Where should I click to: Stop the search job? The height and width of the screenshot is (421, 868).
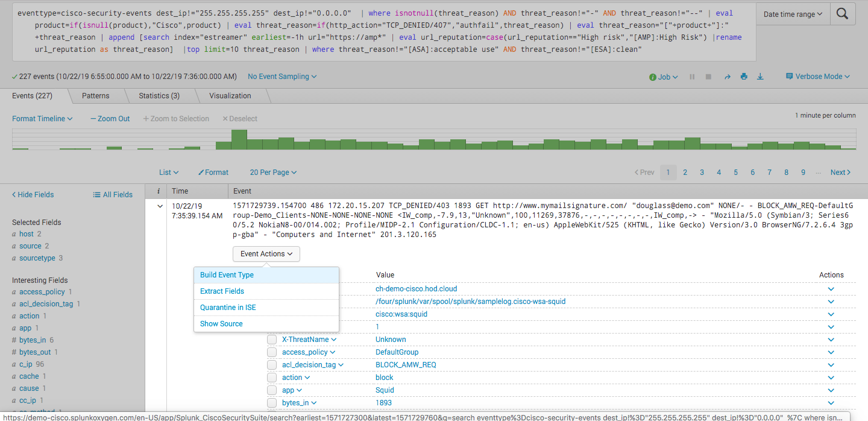click(709, 77)
